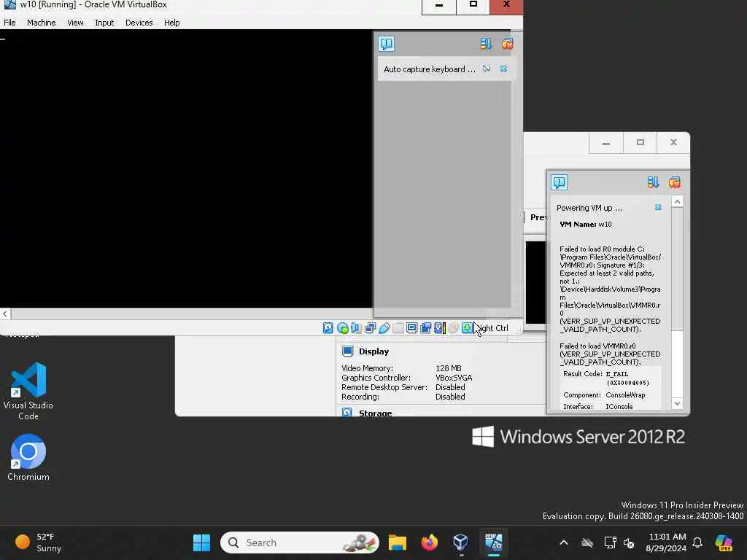Click the audio status icon
Screen dimensions: 747x560
point(356,327)
